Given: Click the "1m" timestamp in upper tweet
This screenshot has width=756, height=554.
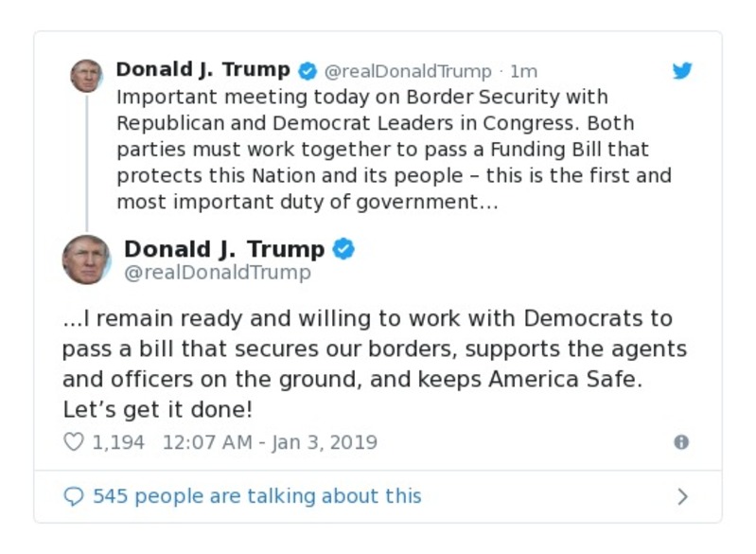Looking at the screenshot, I should 523,71.
